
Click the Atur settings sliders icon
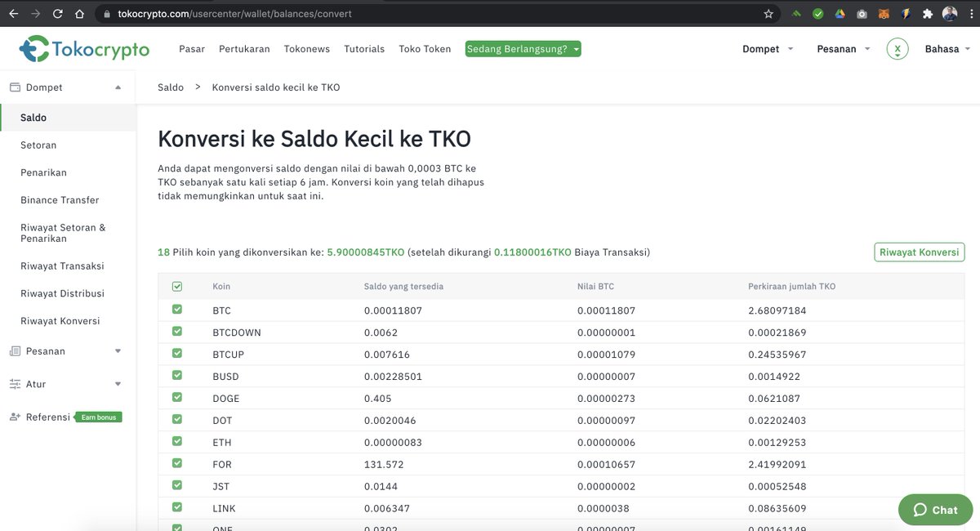(15, 384)
